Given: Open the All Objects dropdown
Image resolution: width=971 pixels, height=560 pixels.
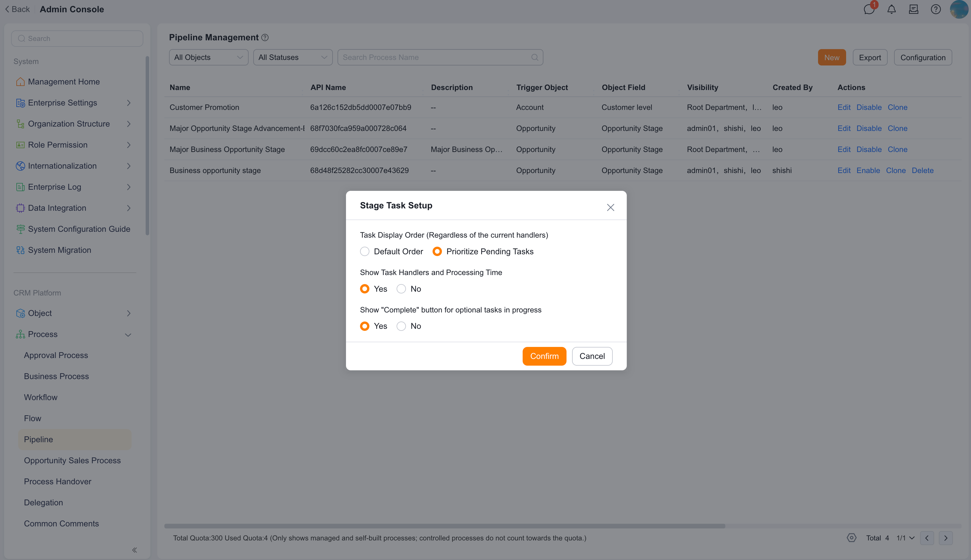Looking at the screenshot, I should (209, 57).
